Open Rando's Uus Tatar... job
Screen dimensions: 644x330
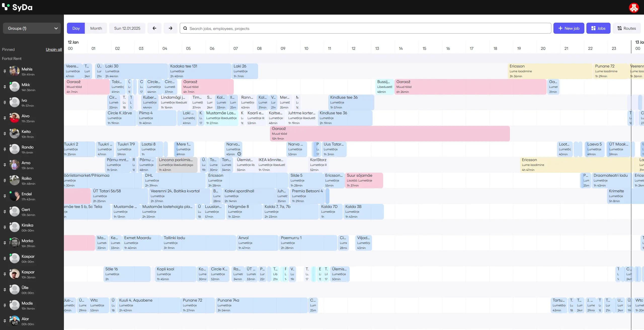click(334, 149)
